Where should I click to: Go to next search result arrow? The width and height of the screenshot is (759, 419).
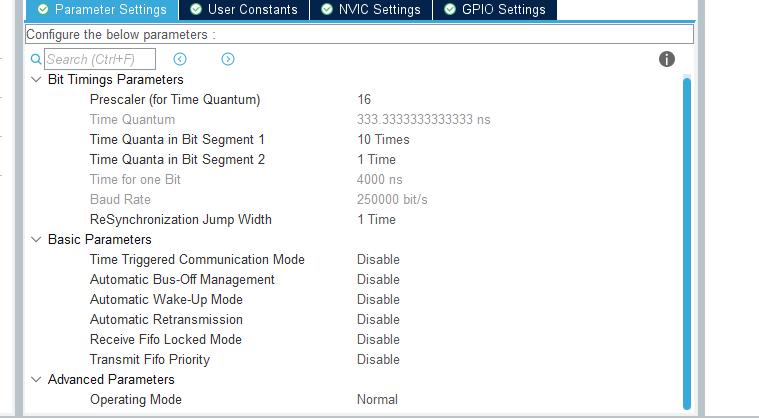tap(228, 60)
